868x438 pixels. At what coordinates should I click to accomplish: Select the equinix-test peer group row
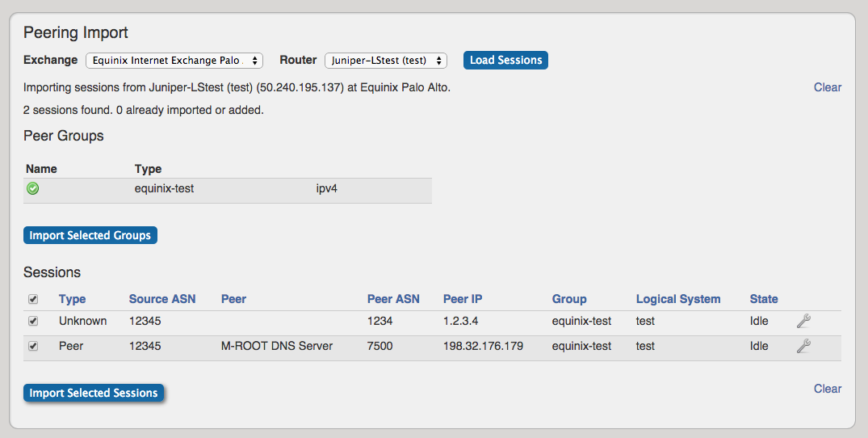click(x=164, y=189)
